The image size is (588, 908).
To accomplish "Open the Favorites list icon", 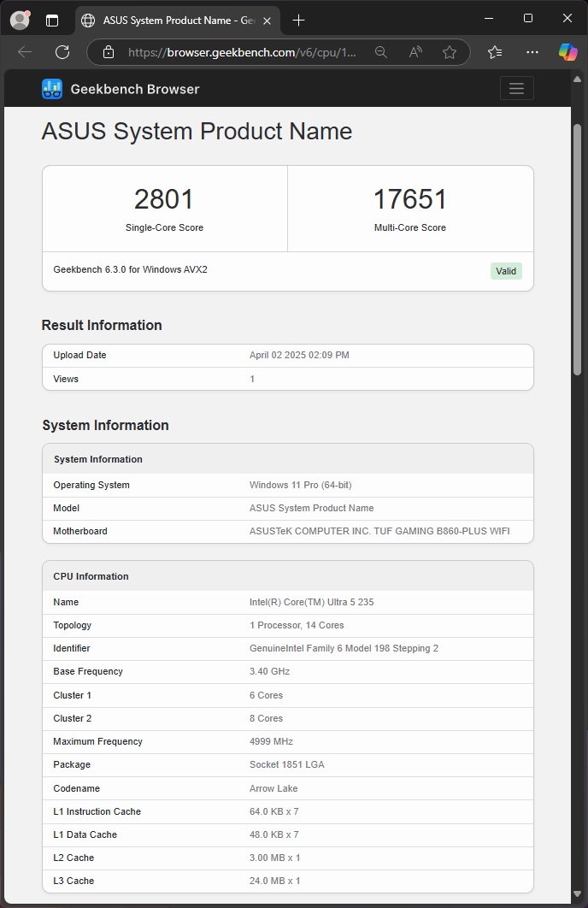I will pyautogui.click(x=495, y=52).
